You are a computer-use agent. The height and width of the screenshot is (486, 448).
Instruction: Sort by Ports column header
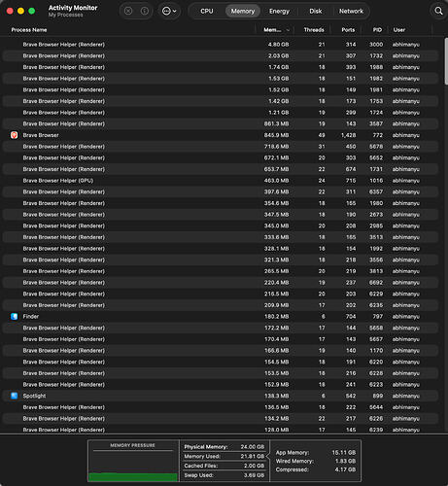pyautogui.click(x=348, y=30)
